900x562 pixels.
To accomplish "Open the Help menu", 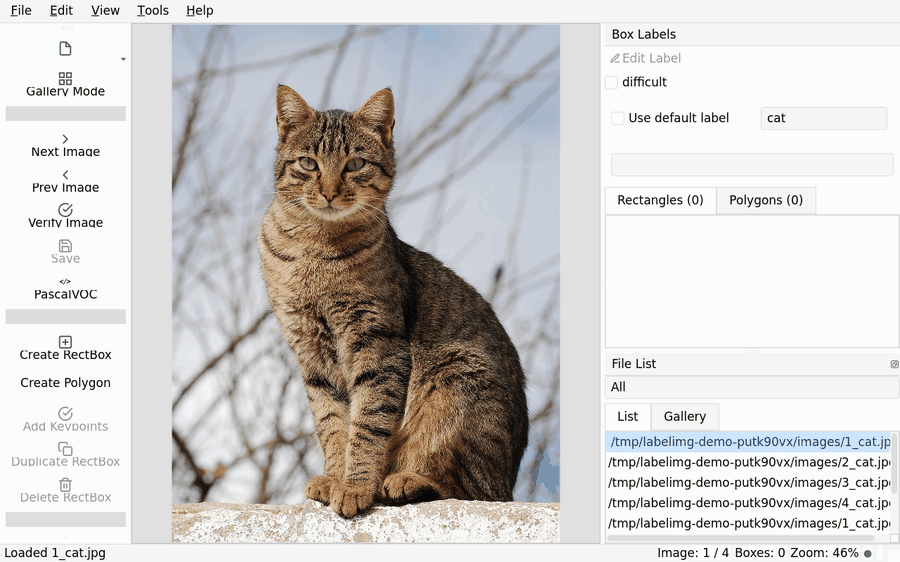I will tap(200, 10).
